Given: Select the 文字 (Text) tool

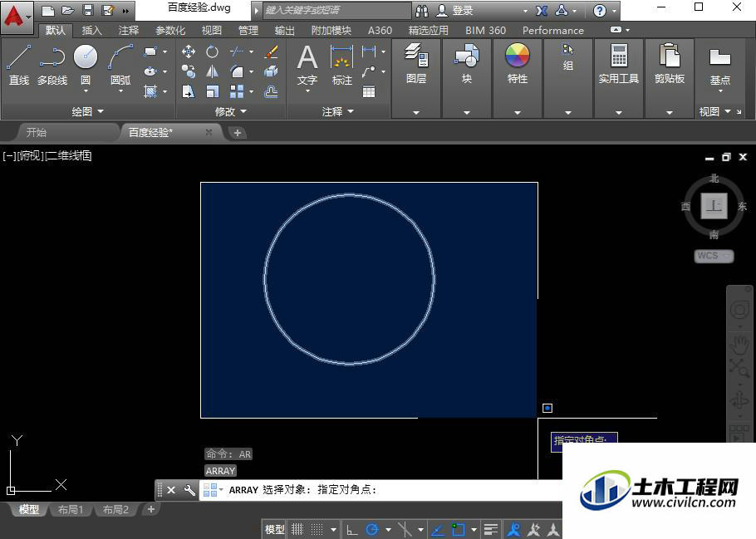Looking at the screenshot, I should click(x=307, y=65).
